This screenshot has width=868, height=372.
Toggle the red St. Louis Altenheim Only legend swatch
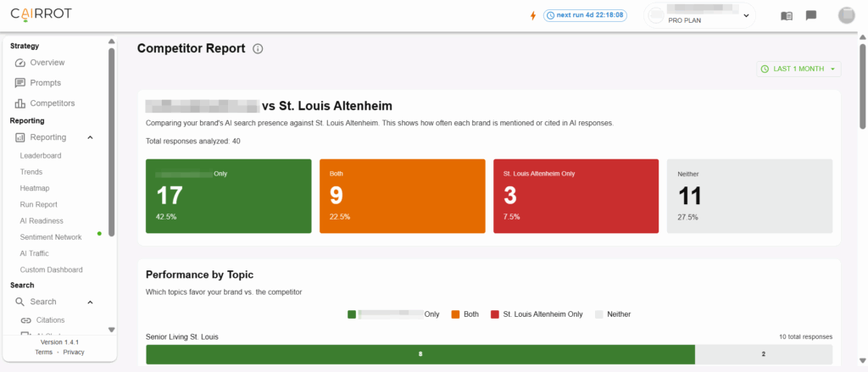pyautogui.click(x=494, y=314)
